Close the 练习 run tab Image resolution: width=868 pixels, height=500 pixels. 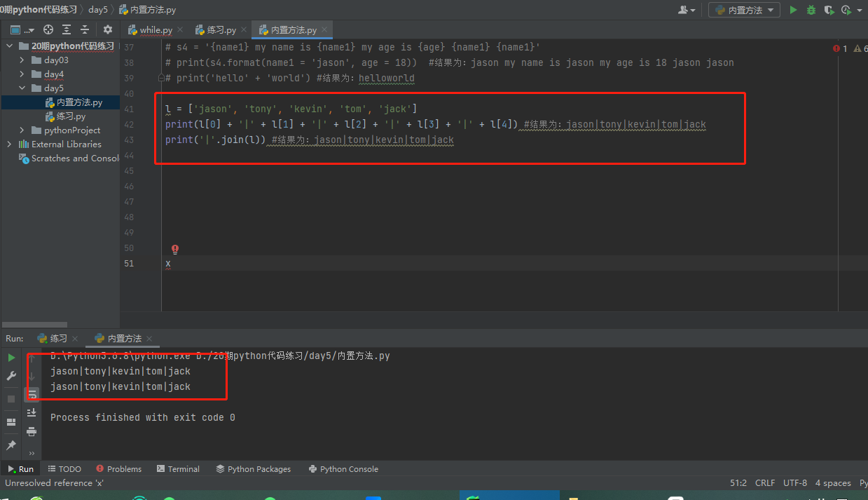[76, 339]
